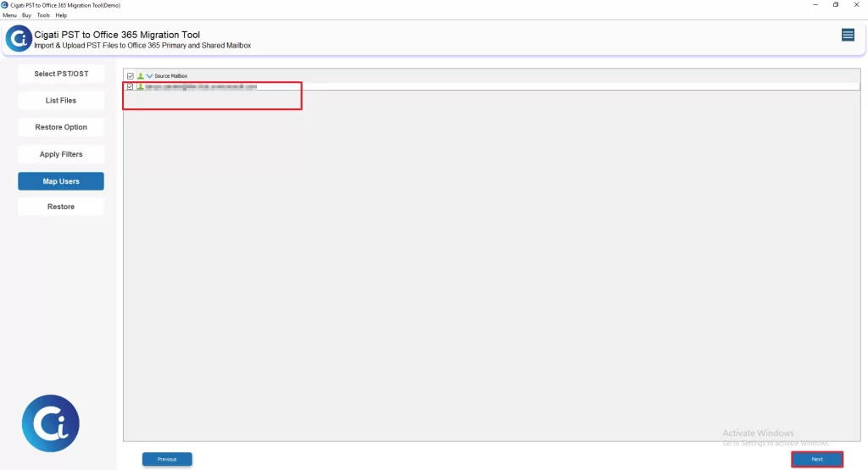Close the Cigati Migration Tool window
This screenshot has height=470, width=868.
[856, 5]
